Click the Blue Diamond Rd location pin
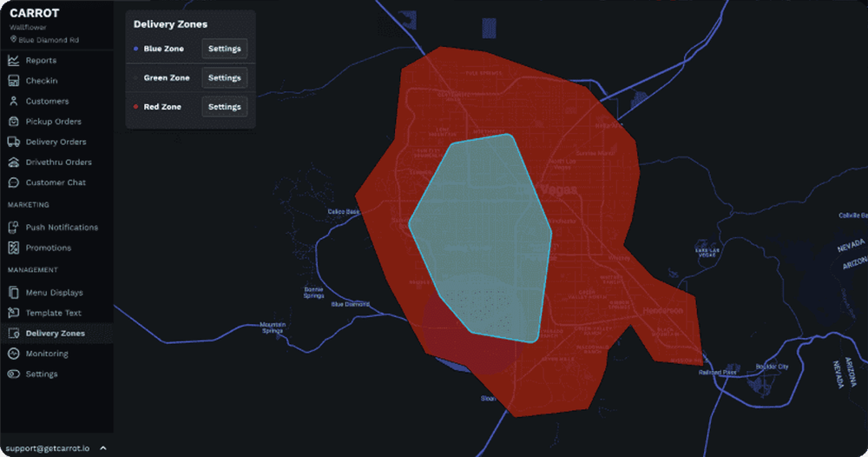Viewport: 868px width, 457px height. tap(13, 39)
